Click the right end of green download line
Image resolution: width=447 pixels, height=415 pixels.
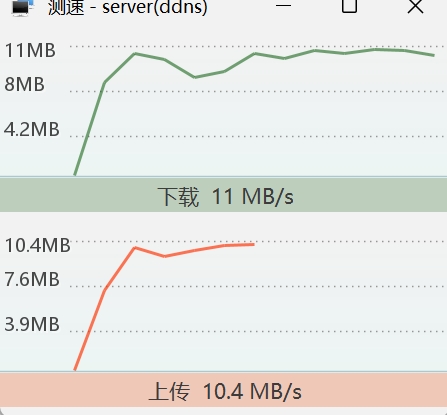433,55
